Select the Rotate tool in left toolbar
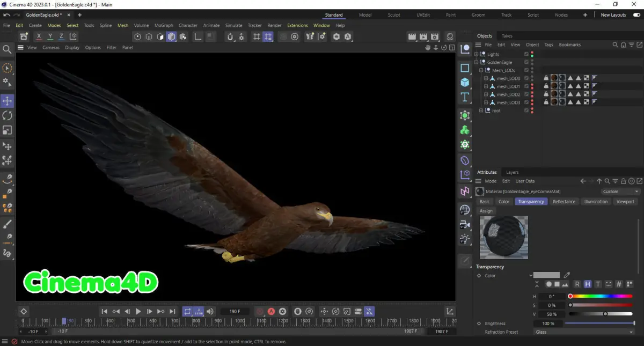The image size is (644, 346). (x=8, y=115)
